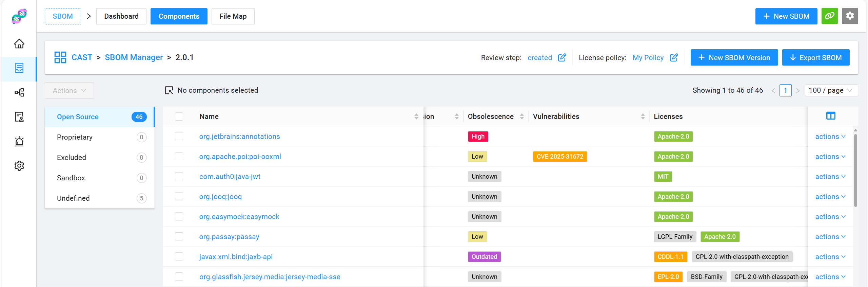Select the org.jetbrains:annotations checkbox
The width and height of the screenshot is (868, 287).
pyautogui.click(x=179, y=137)
